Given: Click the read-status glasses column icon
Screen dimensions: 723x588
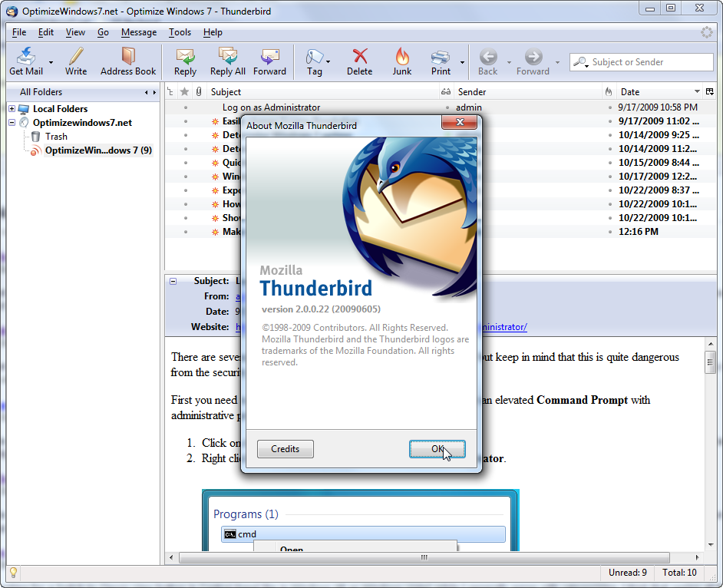Looking at the screenshot, I should [445, 92].
